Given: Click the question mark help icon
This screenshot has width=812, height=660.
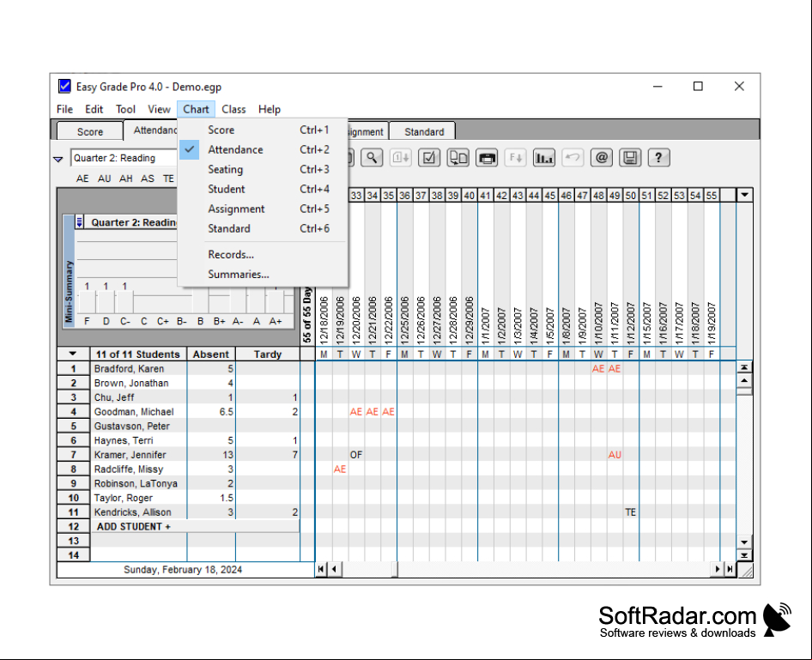Looking at the screenshot, I should click(x=658, y=157).
